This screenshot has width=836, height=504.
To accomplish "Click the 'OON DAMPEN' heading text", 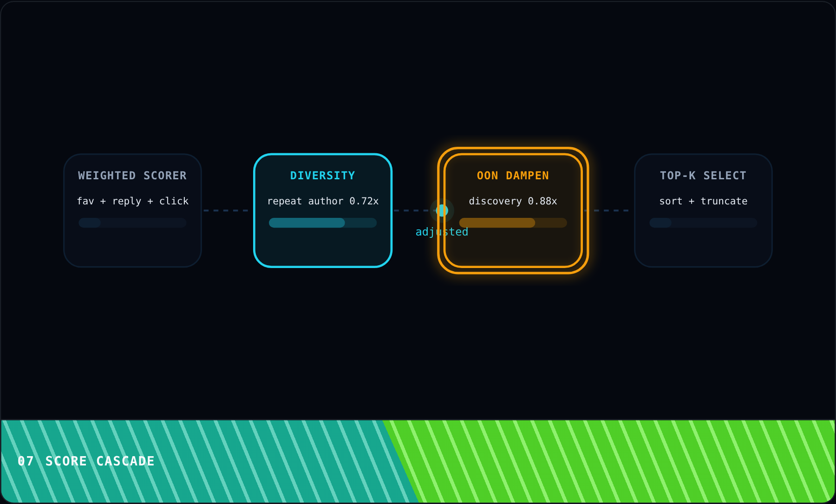I will [x=513, y=176].
